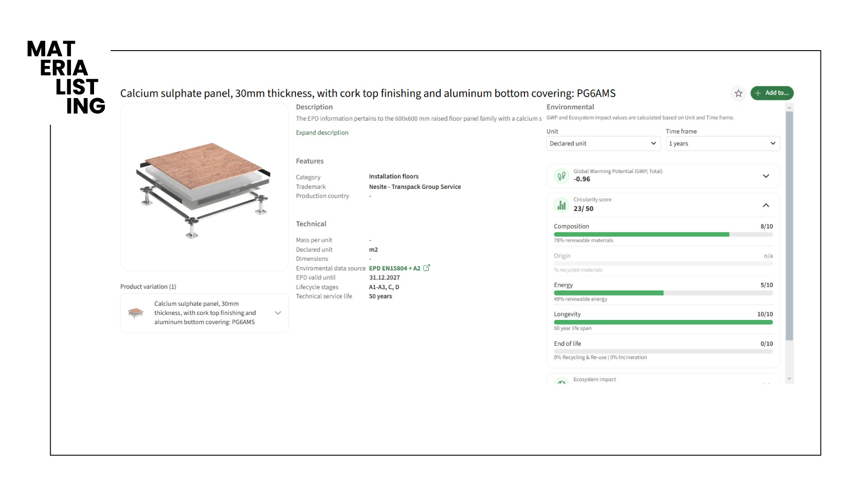The height and width of the screenshot is (488, 868).
Task: Click the Global Warming Potential footprint icon
Action: point(561,176)
